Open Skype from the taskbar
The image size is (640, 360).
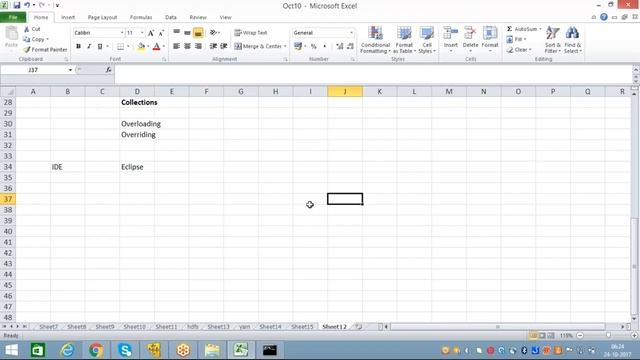[x=125, y=350]
